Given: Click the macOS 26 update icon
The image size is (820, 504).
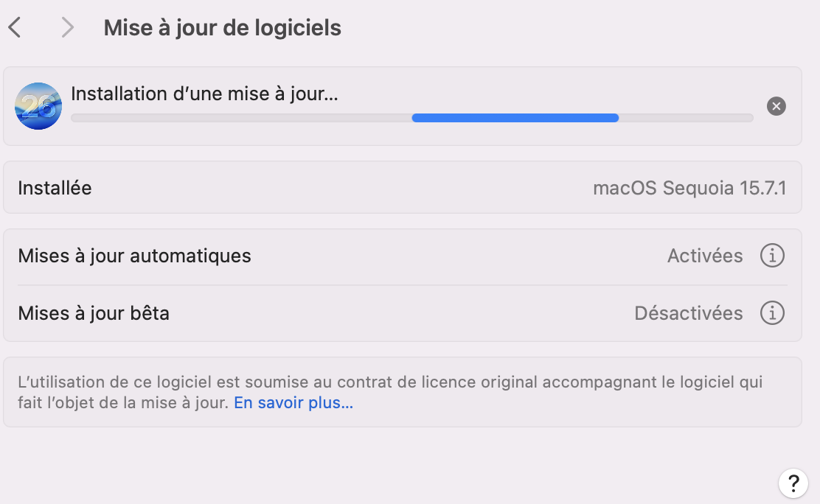Looking at the screenshot, I should (x=38, y=106).
